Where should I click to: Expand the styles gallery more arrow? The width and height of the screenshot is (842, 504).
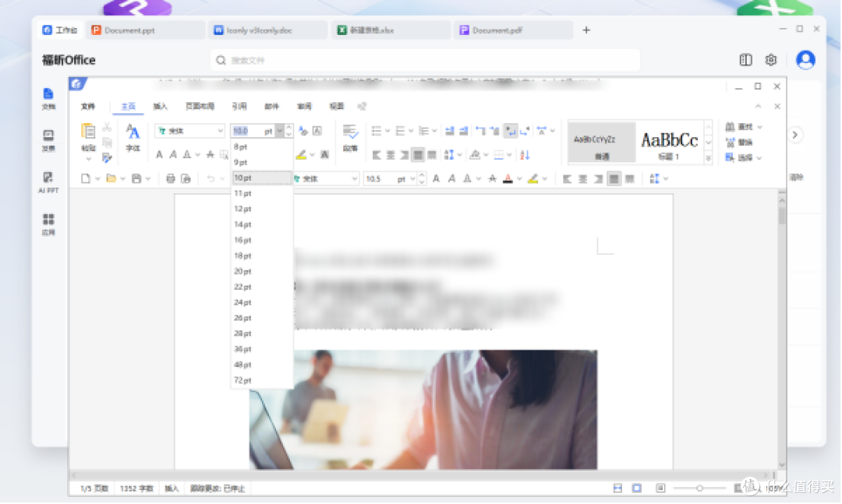(x=708, y=158)
